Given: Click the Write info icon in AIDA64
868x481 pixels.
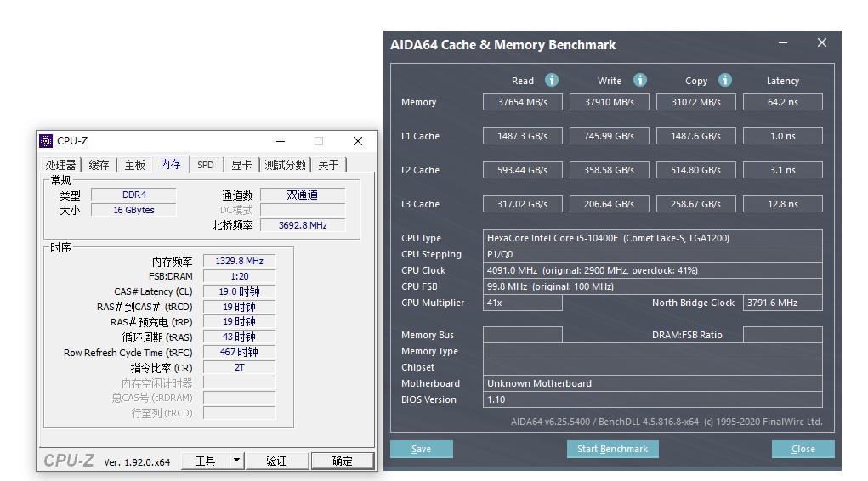Looking at the screenshot, I should [x=640, y=80].
